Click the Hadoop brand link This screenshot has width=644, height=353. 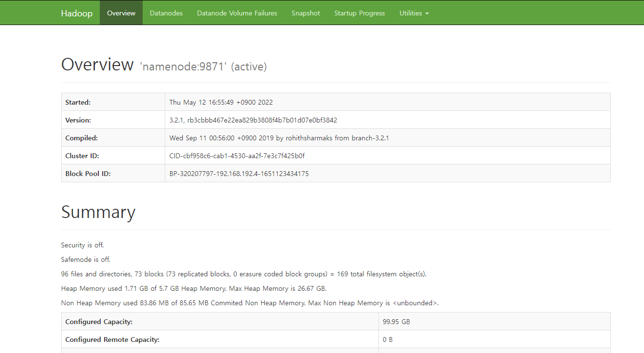pos(77,13)
